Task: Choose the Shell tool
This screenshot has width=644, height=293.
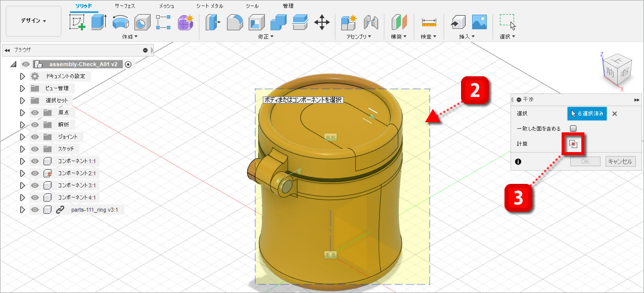Action: pyautogui.click(x=257, y=22)
